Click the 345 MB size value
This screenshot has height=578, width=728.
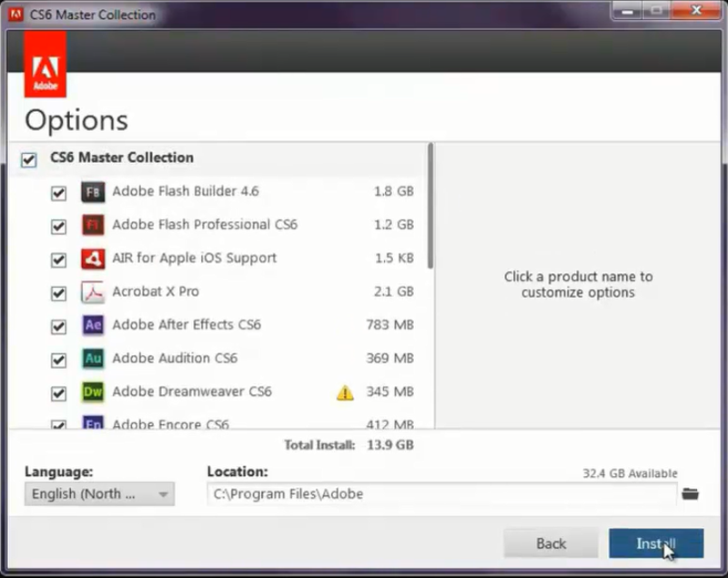[390, 391]
